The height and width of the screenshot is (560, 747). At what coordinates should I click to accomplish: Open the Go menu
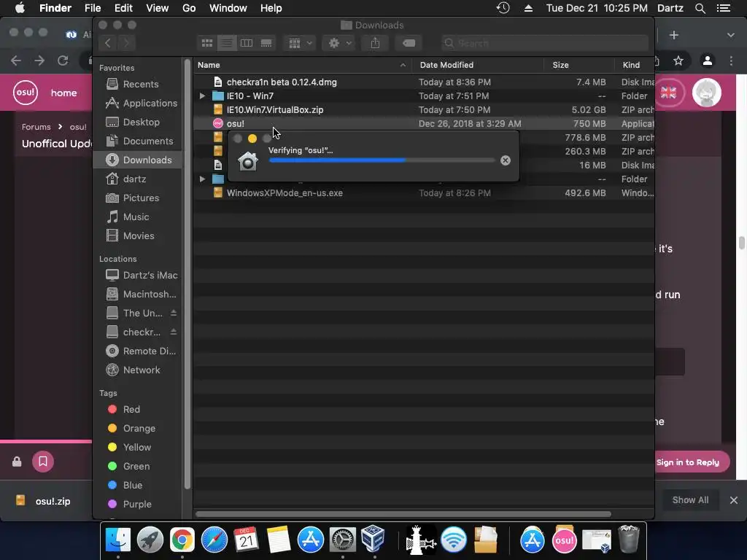point(189,8)
